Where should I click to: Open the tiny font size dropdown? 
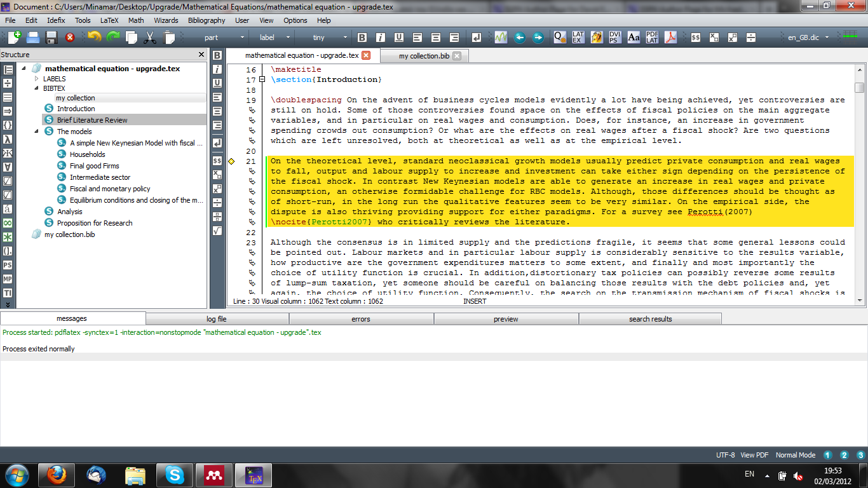324,37
